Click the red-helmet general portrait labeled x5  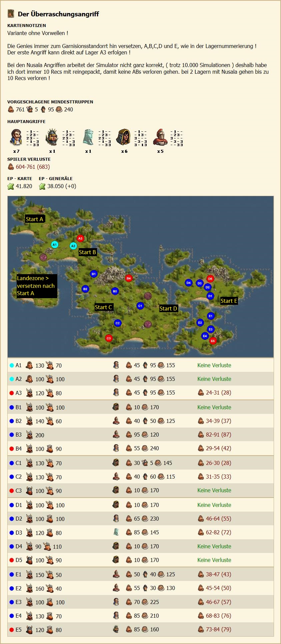(160, 137)
